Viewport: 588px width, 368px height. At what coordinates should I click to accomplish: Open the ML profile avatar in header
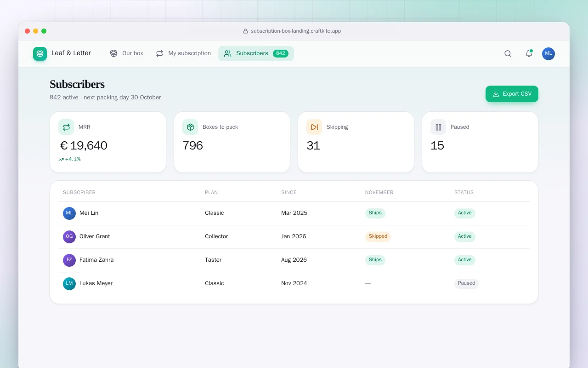pyautogui.click(x=548, y=54)
